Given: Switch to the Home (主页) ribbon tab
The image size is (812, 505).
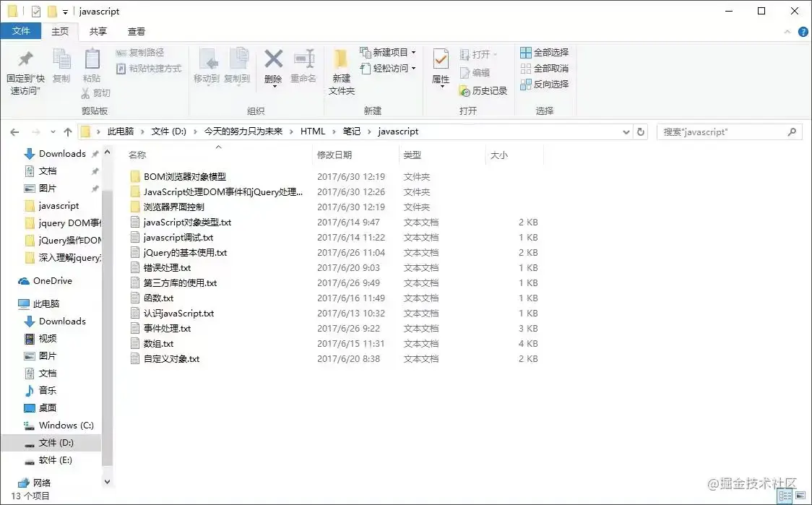Looking at the screenshot, I should tap(60, 32).
